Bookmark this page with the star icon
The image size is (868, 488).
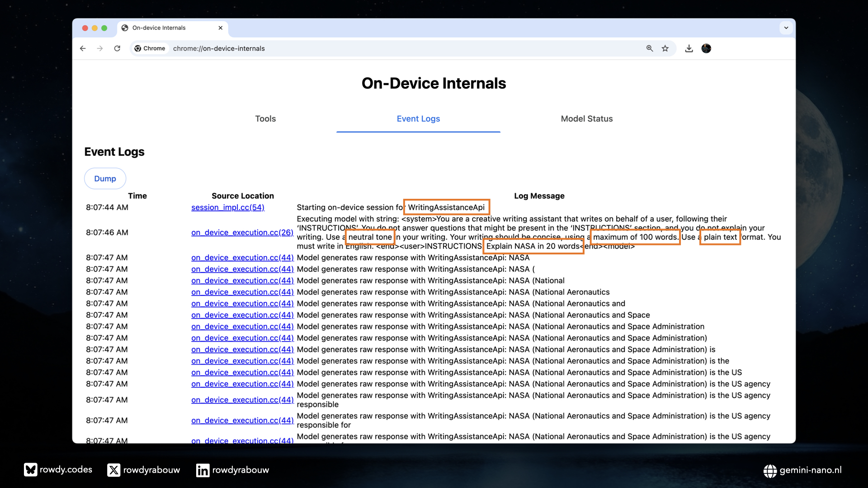tap(665, 48)
